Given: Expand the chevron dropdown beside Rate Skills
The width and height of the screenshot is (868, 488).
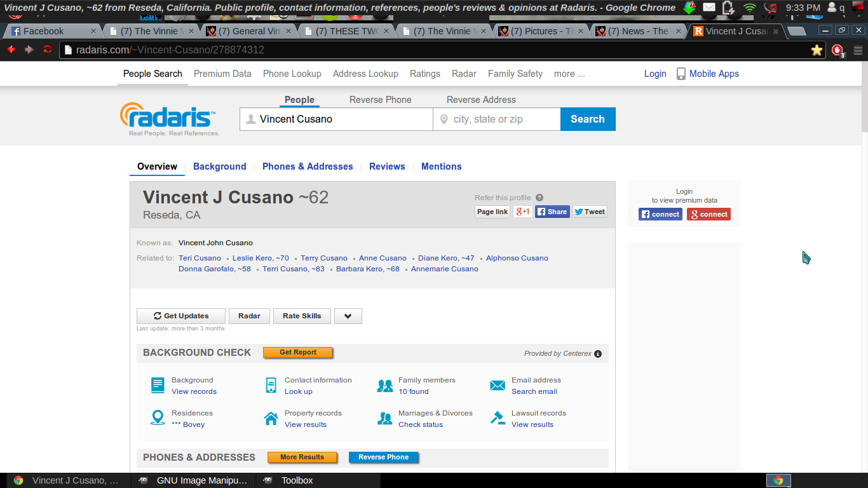Looking at the screenshot, I should [x=348, y=316].
